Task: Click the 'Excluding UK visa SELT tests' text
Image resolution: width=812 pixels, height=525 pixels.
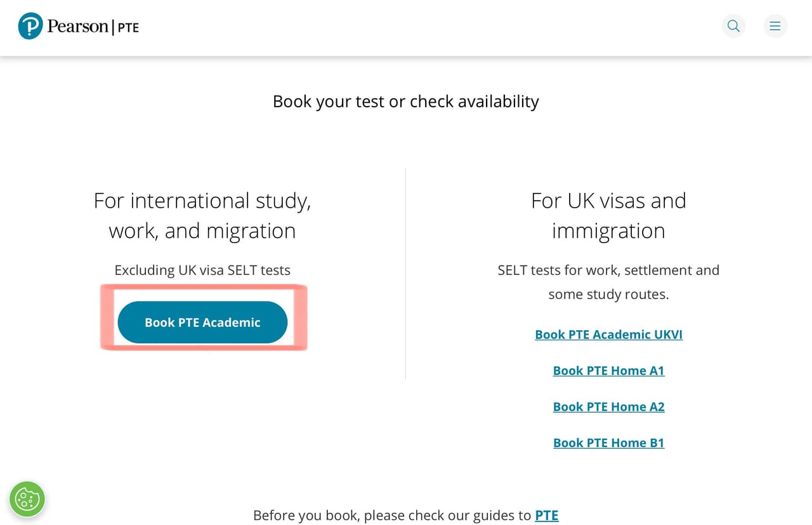Action: tap(202, 270)
